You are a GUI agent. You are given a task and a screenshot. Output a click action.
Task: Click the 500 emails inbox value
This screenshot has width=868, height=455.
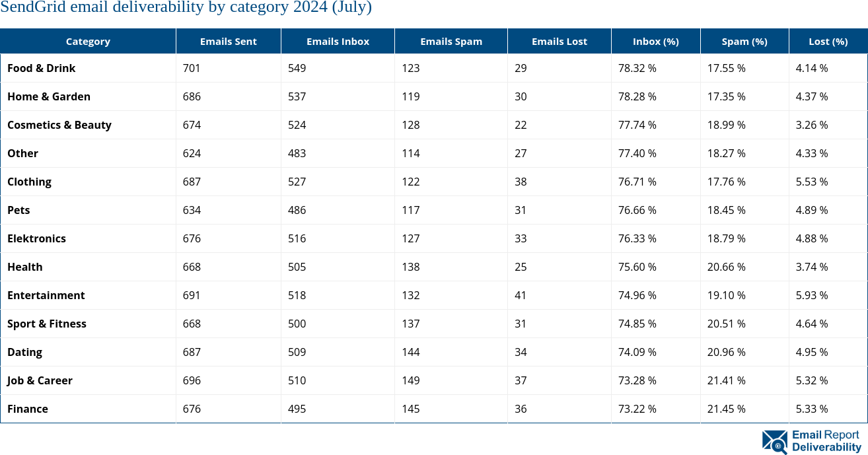(x=297, y=324)
